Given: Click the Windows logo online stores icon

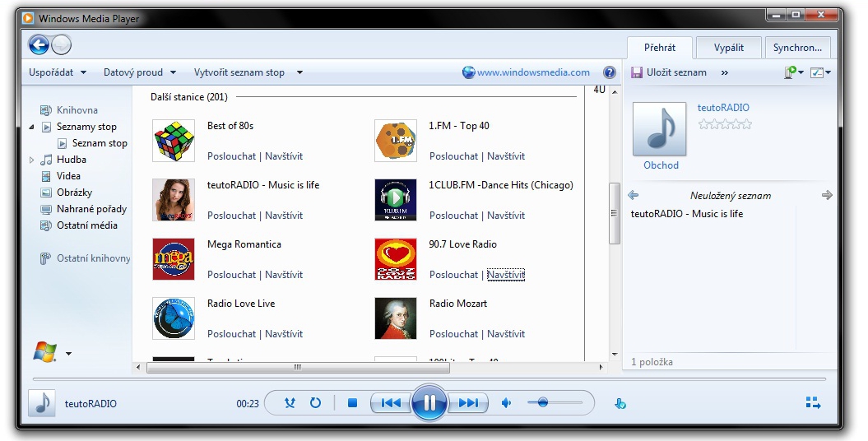Looking at the screenshot, I should [x=45, y=352].
